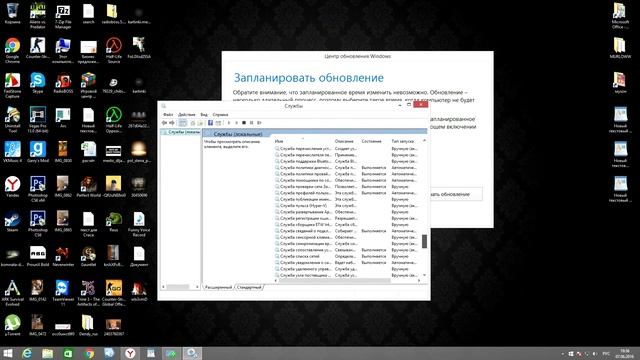Select the RadioBOSS desktop shortcut
This screenshot has width=640, height=360.
point(63,83)
